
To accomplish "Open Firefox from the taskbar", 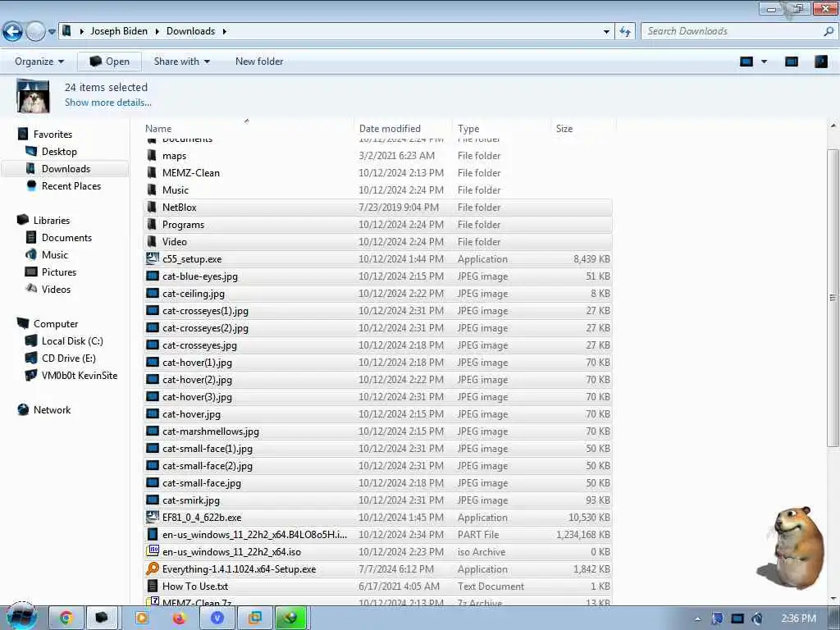I will click(179, 619).
